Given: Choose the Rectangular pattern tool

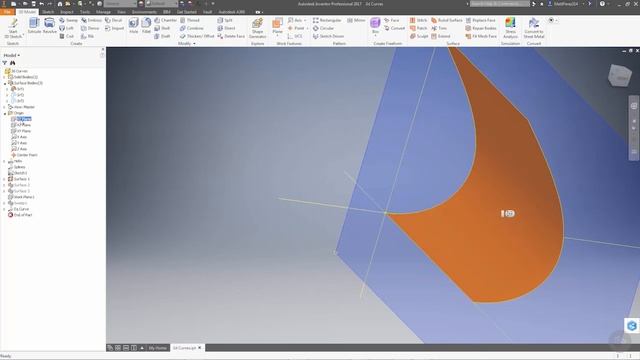Looking at the screenshot, I should [x=327, y=20].
